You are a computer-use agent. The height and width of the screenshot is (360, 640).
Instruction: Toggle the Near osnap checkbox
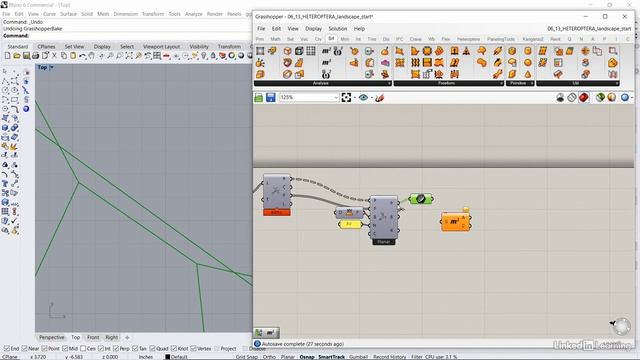click(x=24, y=349)
